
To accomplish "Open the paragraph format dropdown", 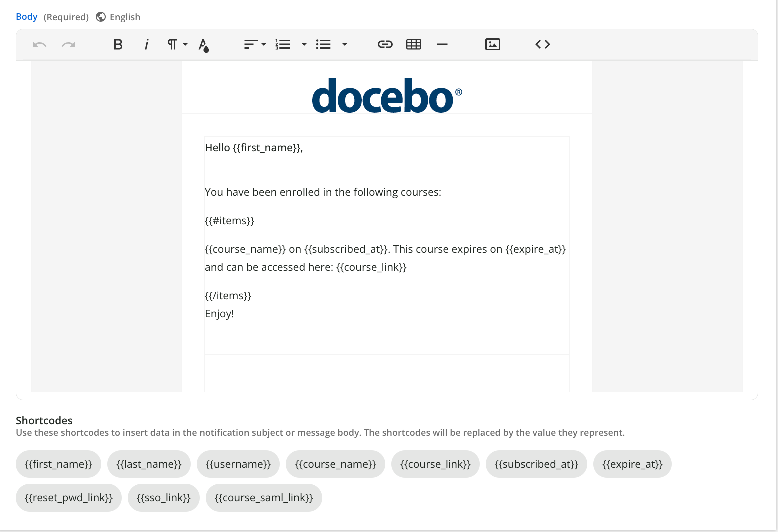I will tap(177, 45).
